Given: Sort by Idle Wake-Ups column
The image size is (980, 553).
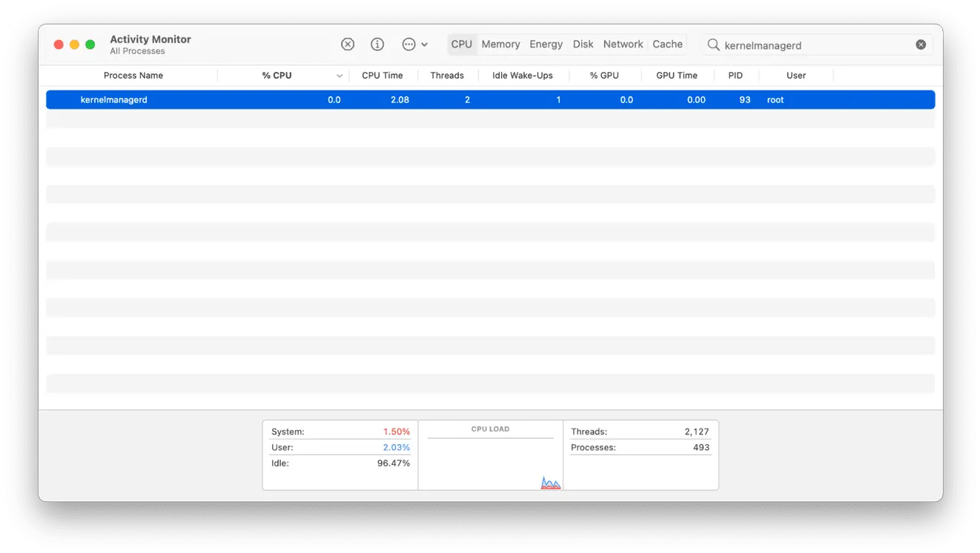Looking at the screenshot, I should 523,76.
